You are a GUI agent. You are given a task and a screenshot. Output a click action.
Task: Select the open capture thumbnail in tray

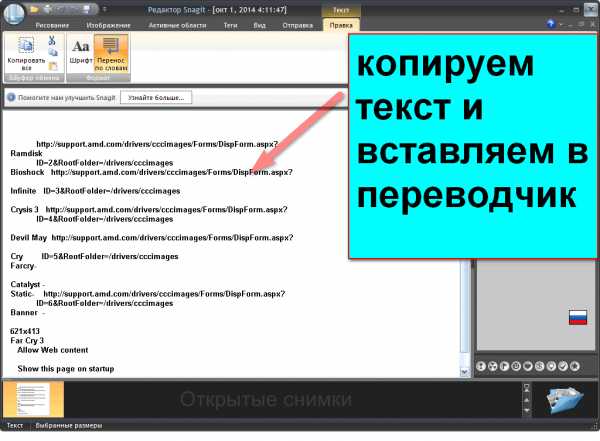point(33,399)
